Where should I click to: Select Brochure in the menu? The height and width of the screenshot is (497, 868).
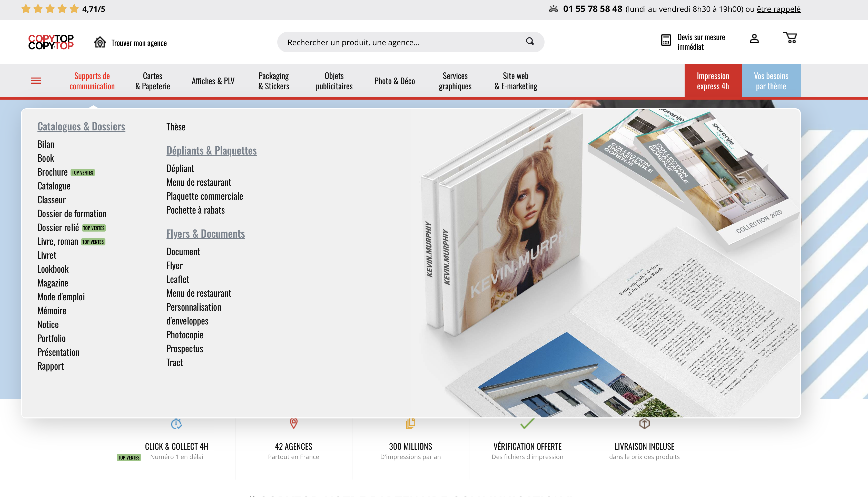[53, 172]
